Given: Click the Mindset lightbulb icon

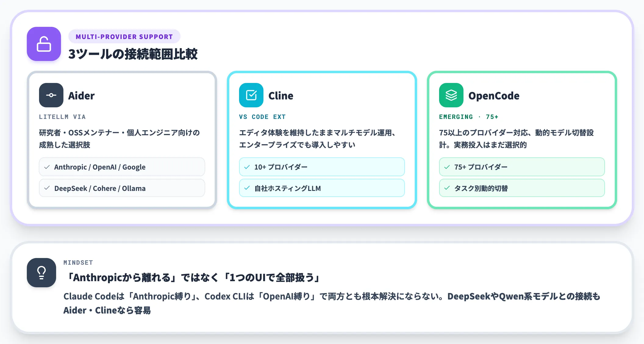Looking at the screenshot, I should pyautogui.click(x=41, y=273).
